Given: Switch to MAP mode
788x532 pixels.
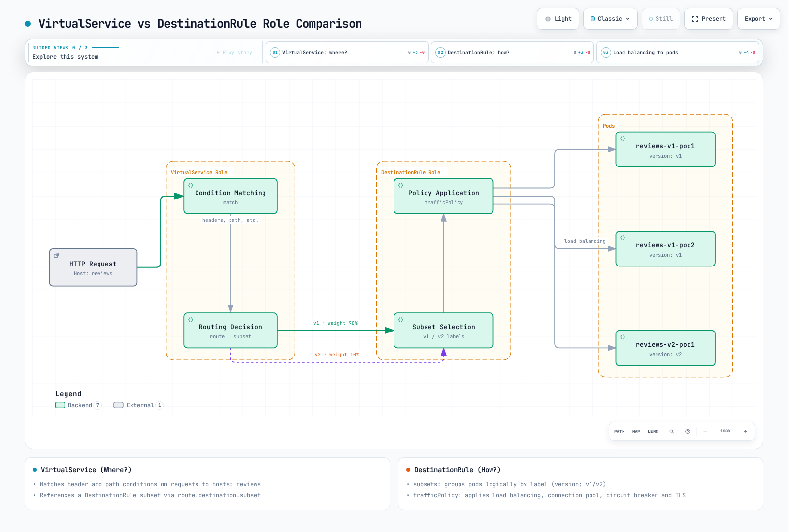Looking at the screenshot, I should coord(636,432).
